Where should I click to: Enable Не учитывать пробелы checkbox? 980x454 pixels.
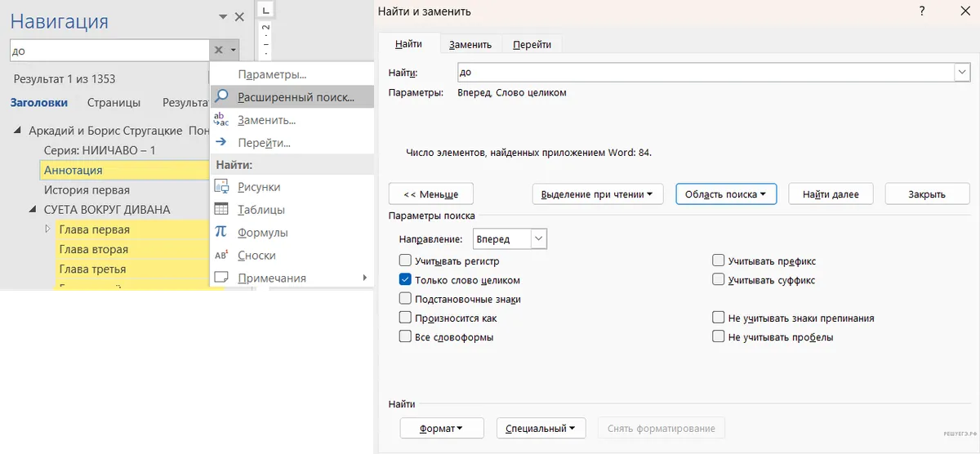pyautogui.click(x=719, y=336)
